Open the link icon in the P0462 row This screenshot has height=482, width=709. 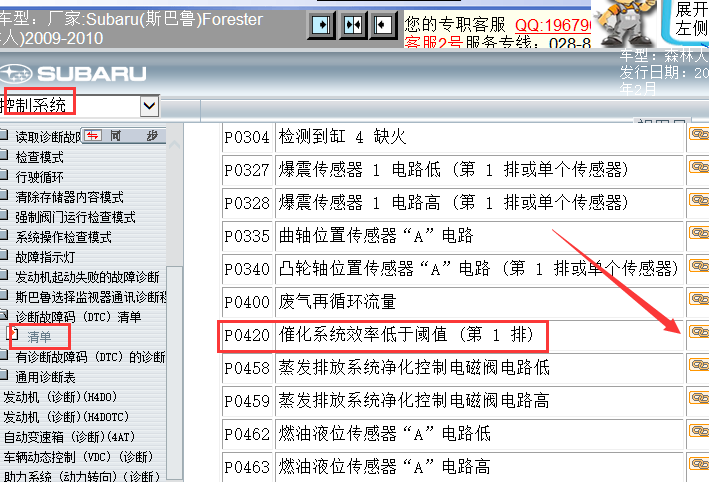tap(699, 431)
